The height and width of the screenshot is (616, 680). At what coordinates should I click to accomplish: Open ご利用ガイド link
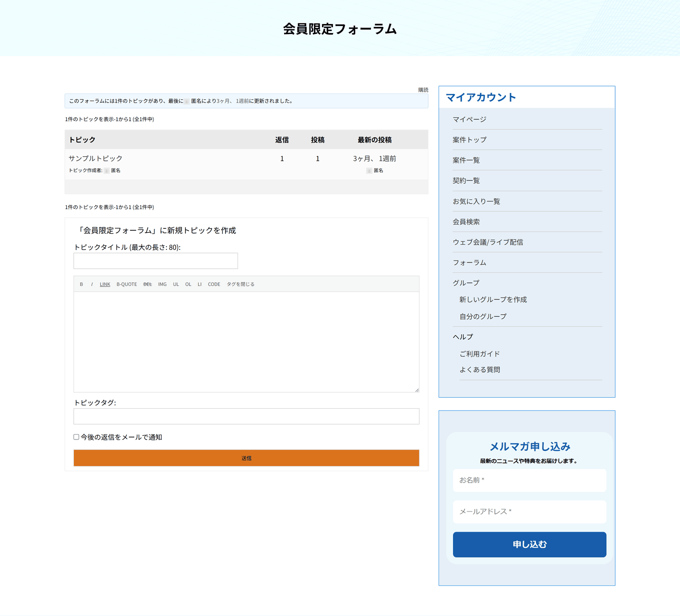click(x=479, y=354)
